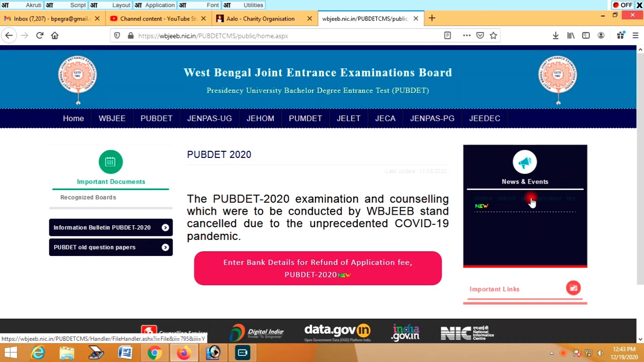Viewport: 644px width, 362px height.
Task: Switch to Google Chrome in taskbar
Action: (x=154, y=353)
